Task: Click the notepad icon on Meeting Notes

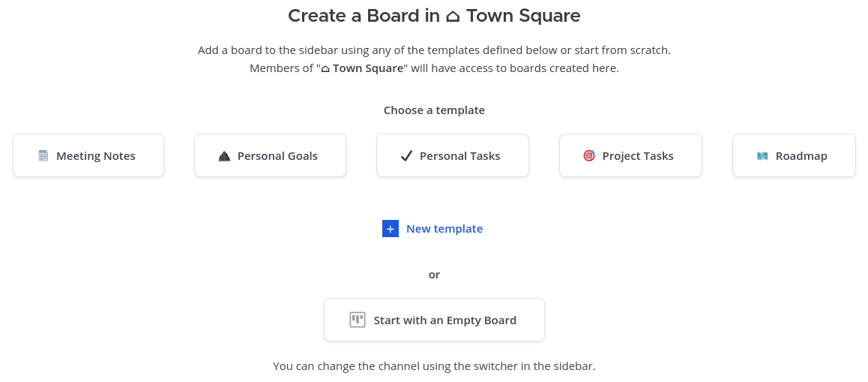Action: click(43, 156)
